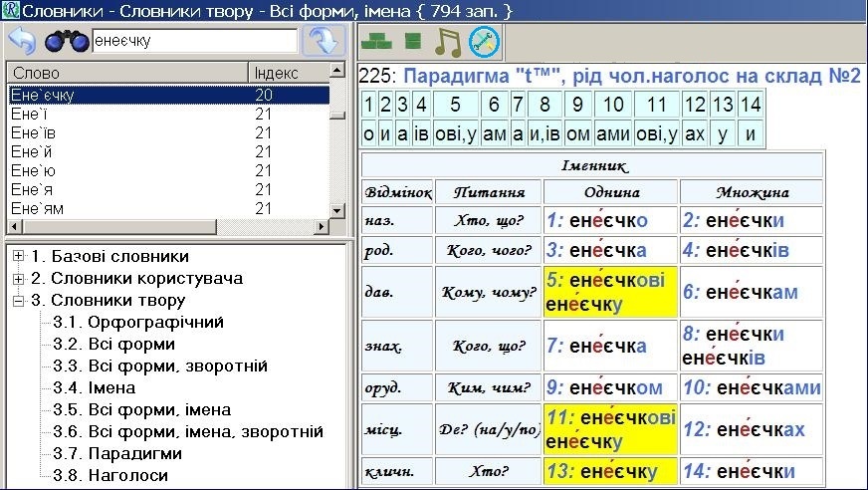Click the Індекс column header
Screen dimensions: 868x490
point(289,73)
